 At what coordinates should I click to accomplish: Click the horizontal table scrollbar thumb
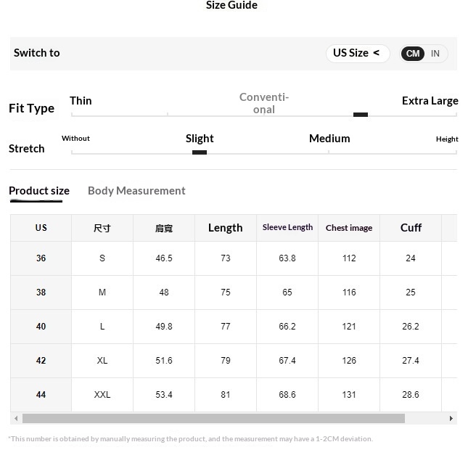pyautogui.click(x=213, y=419)
